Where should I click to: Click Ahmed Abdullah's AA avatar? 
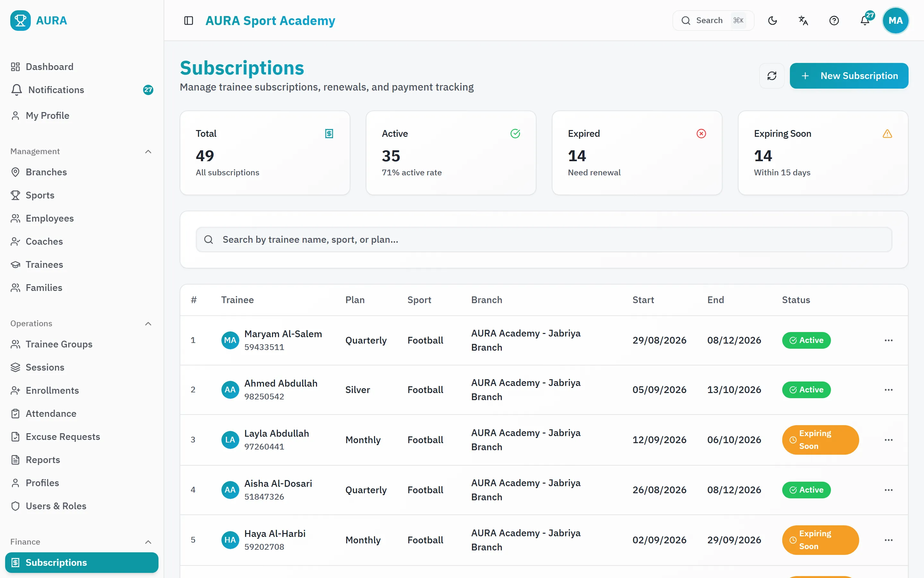pyautogui.click(x=230, y=390)
